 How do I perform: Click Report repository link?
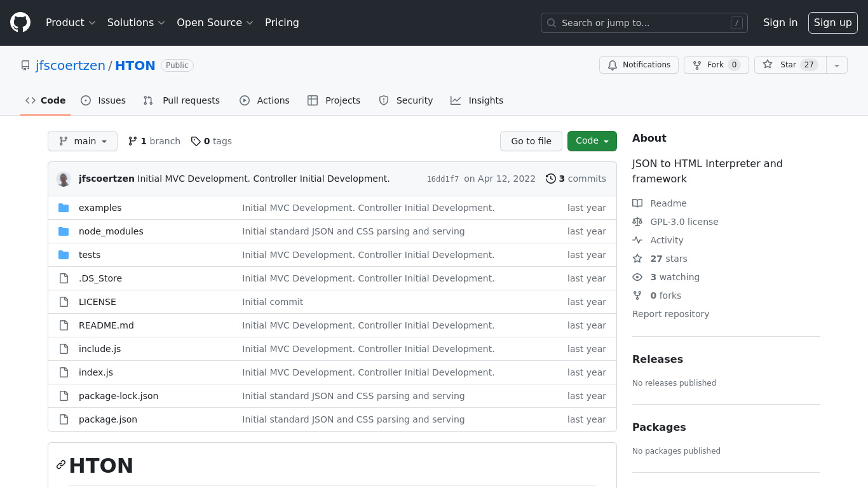pos(670,314)
